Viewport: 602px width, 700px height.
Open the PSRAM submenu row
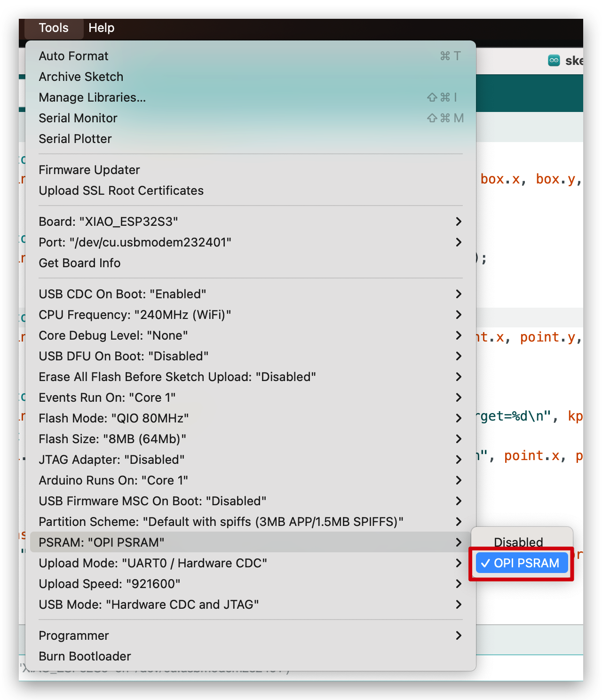[251, 542]
